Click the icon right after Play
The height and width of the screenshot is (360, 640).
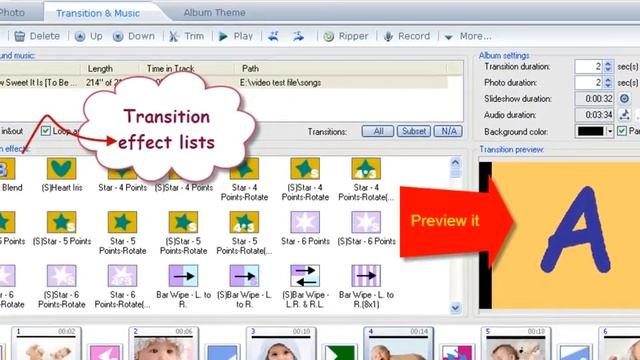point(273,36)
